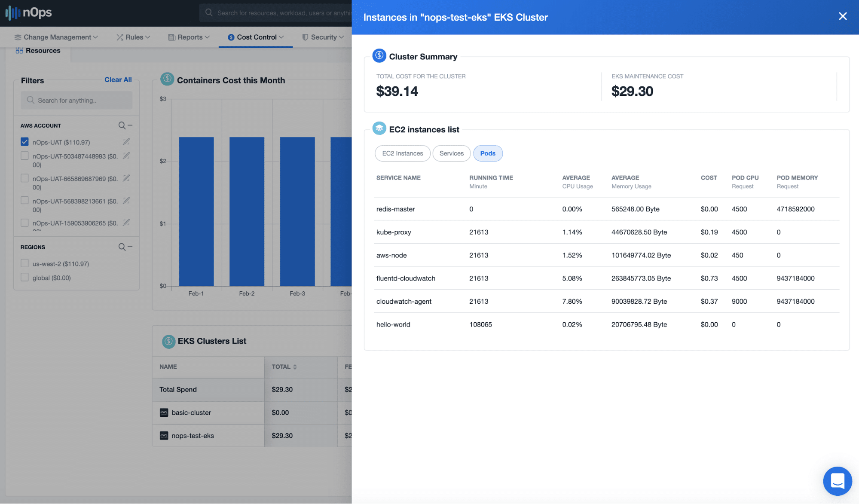Open the Change Management dropdown
The image size is (859, 504).
tap(56, 37)
